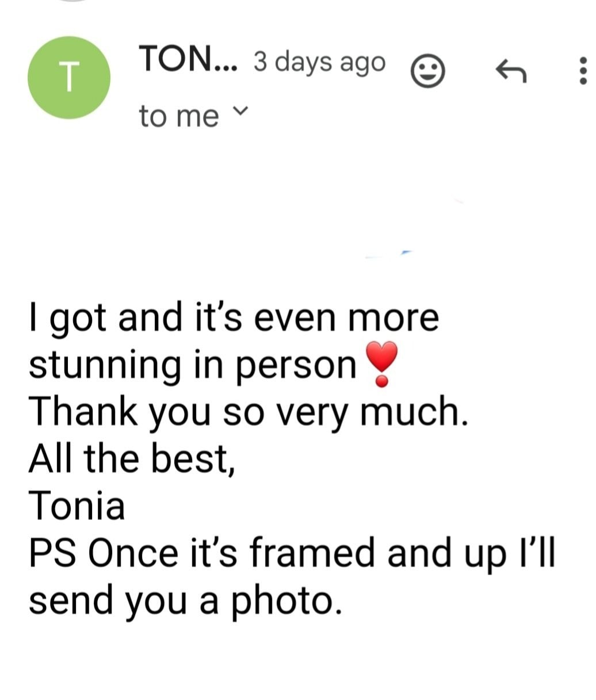Click the word "best" in the closing
This screenshot has width=596, height=700.
tap(192, 458)
